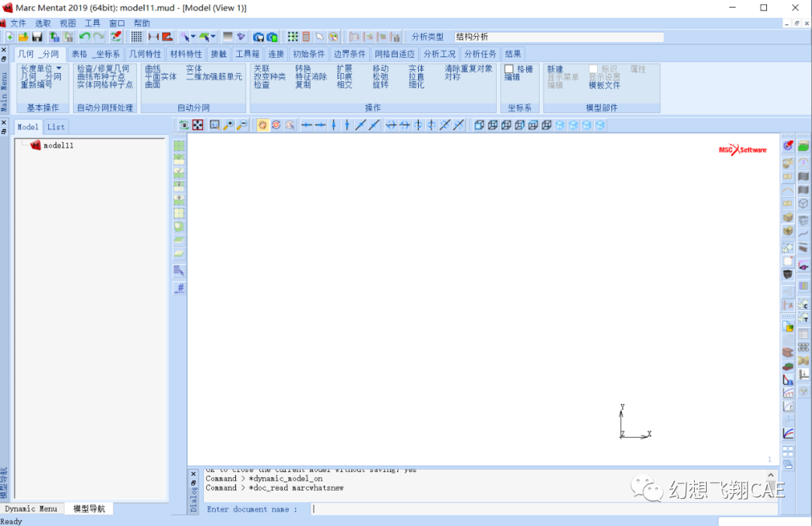Click the red dynamic rotate icon
Image resolution: width=812 pixels, height=526 pixels.
click(277, 126)
